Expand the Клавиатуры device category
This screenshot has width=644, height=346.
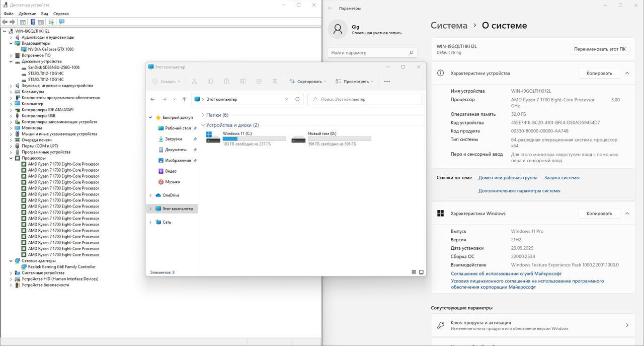tap(11, 92)
